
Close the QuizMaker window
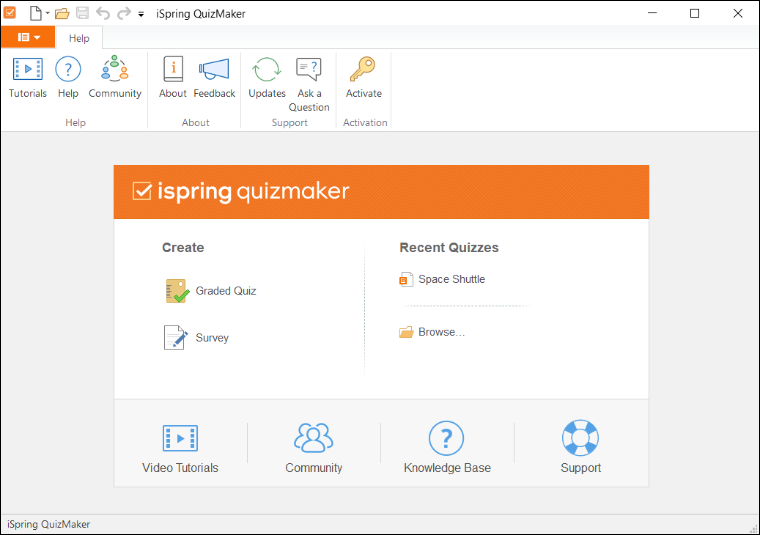pyautogui.click(x=738, y=14)
